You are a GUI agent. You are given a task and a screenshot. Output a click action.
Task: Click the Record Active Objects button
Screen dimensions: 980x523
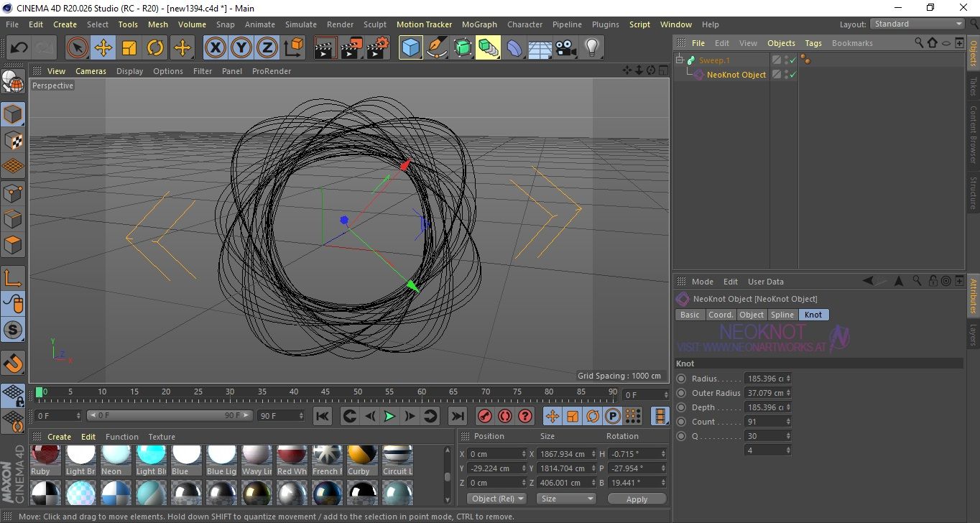(485, 416)
